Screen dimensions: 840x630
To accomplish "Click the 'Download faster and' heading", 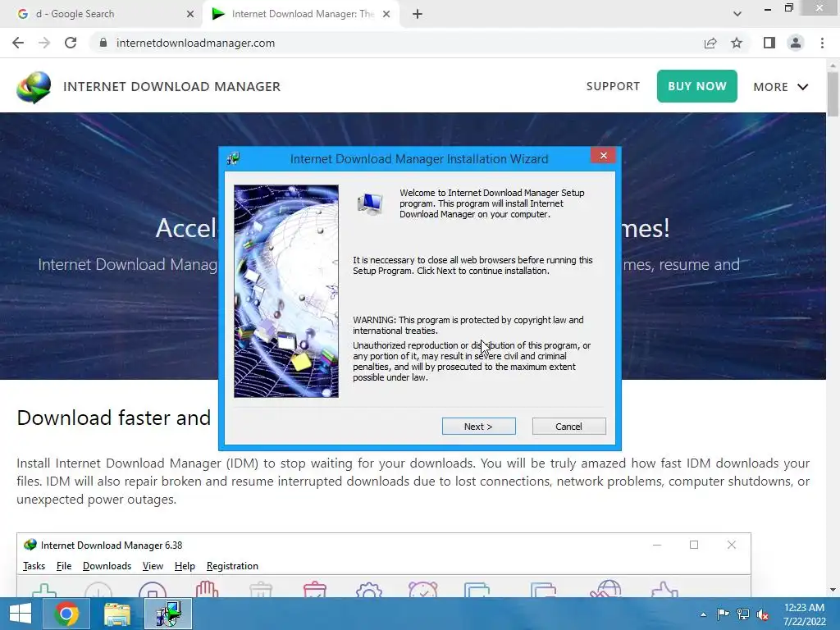I will 113,418.
